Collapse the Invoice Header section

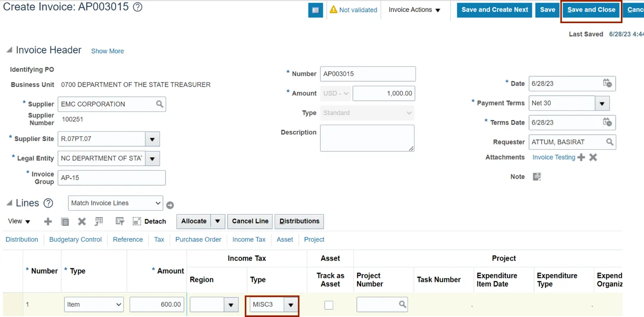click(x=9, y=50)
